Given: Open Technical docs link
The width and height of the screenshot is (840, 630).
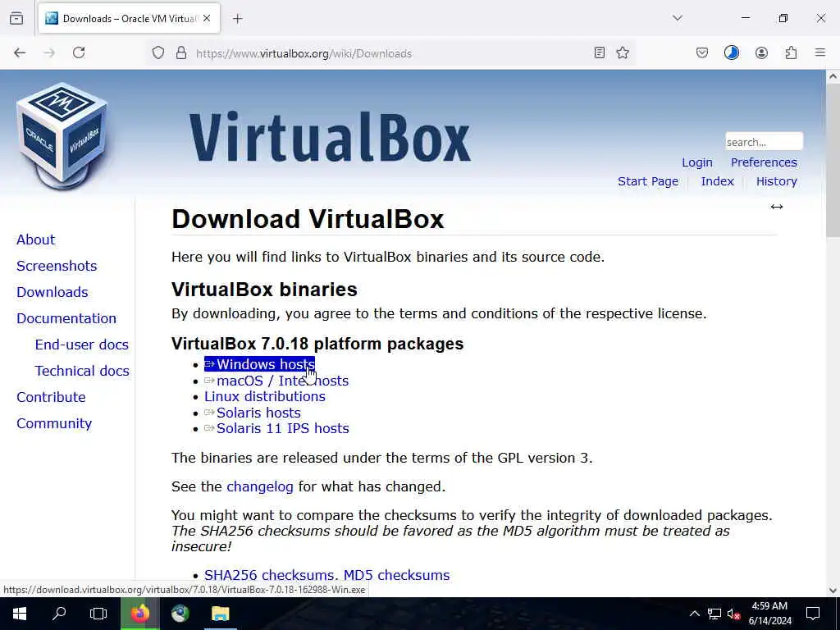Looking at the screenshot, I should [x=82, y=371].
